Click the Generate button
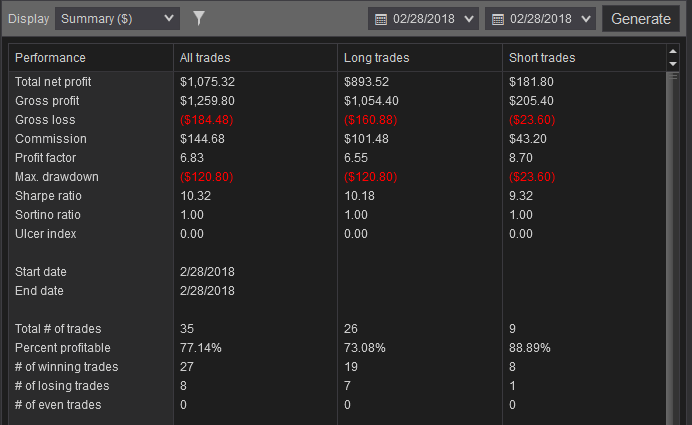692x425 pixels. tap(641, 19)
